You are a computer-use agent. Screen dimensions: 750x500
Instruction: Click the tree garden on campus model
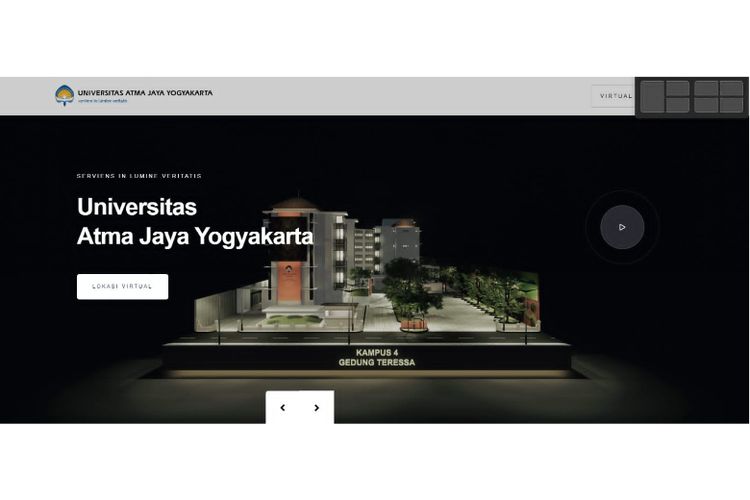point(412,290)
